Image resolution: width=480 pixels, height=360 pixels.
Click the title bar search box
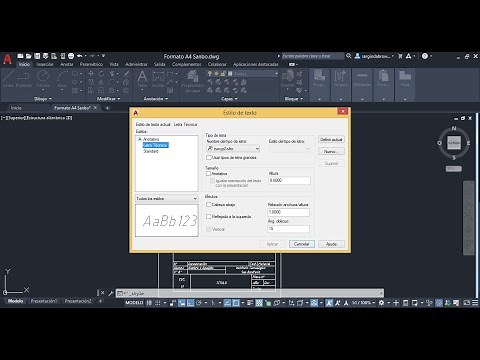click(313, 56)
